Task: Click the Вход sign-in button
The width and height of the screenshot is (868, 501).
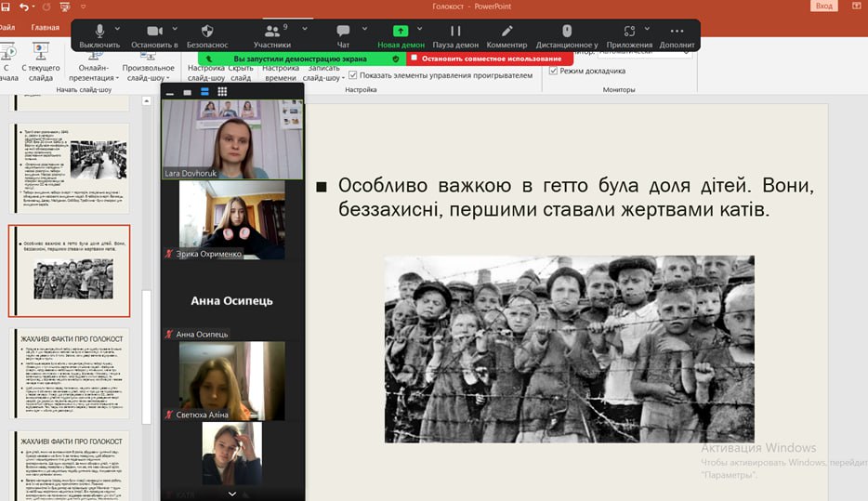Action: click(x=823, y=7)
